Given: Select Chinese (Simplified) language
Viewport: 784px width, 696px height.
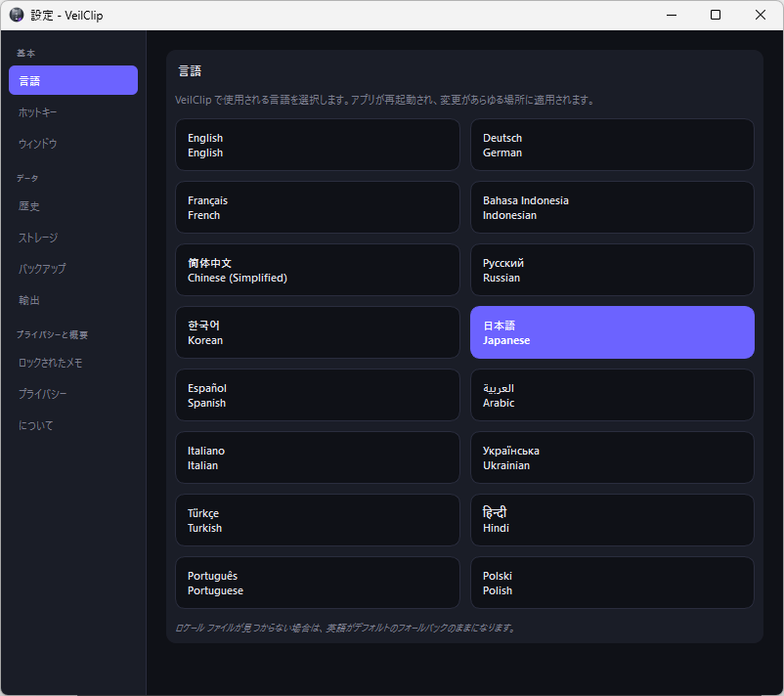Looking at the screenshot, I should pos(317,270).
